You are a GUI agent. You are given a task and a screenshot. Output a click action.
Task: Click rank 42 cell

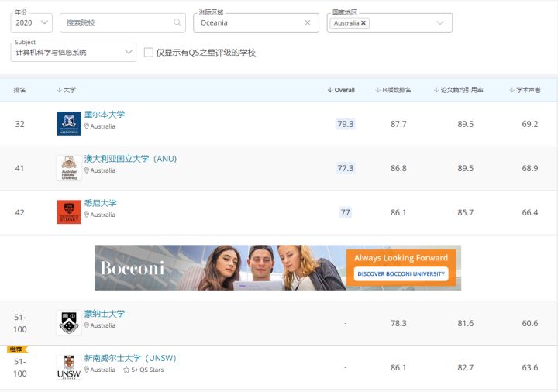(x=20, y=212)
